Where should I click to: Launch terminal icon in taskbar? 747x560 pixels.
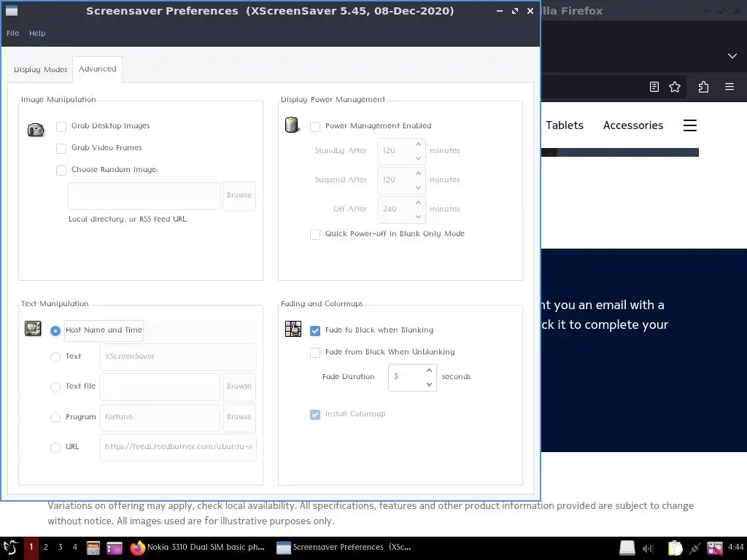(x=115, y=548)
